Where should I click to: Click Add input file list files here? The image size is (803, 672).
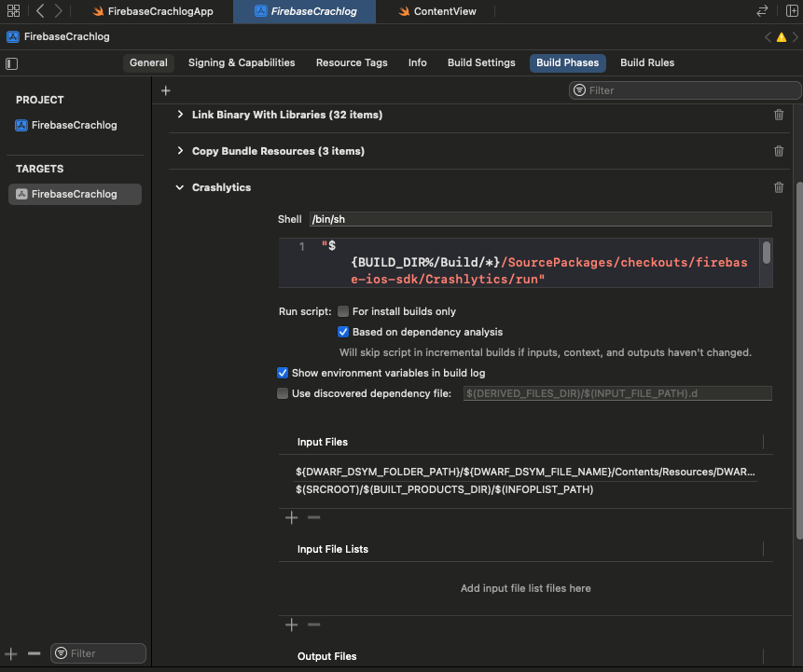click(x=525, y=588)
